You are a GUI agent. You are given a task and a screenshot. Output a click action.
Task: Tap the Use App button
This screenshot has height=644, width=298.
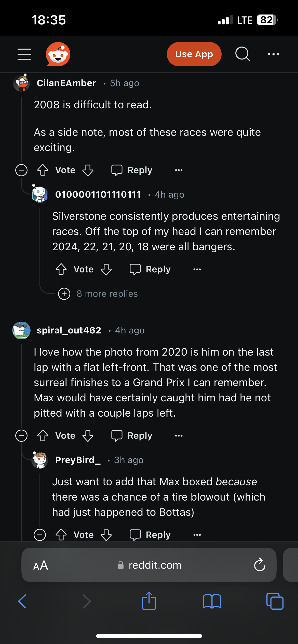click(x=194, y=54)
